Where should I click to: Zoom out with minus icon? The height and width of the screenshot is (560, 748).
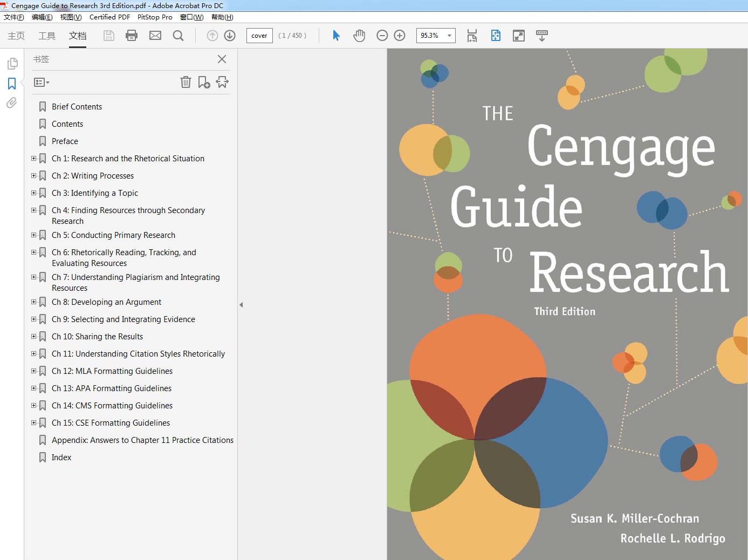(382, 36)
